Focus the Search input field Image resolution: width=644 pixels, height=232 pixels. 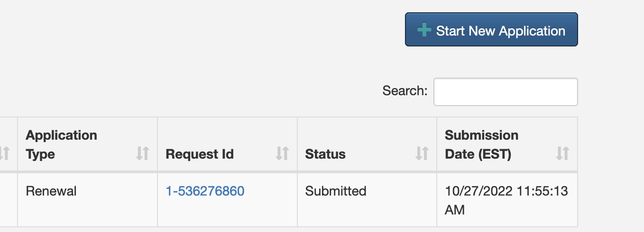pos(506,92)
